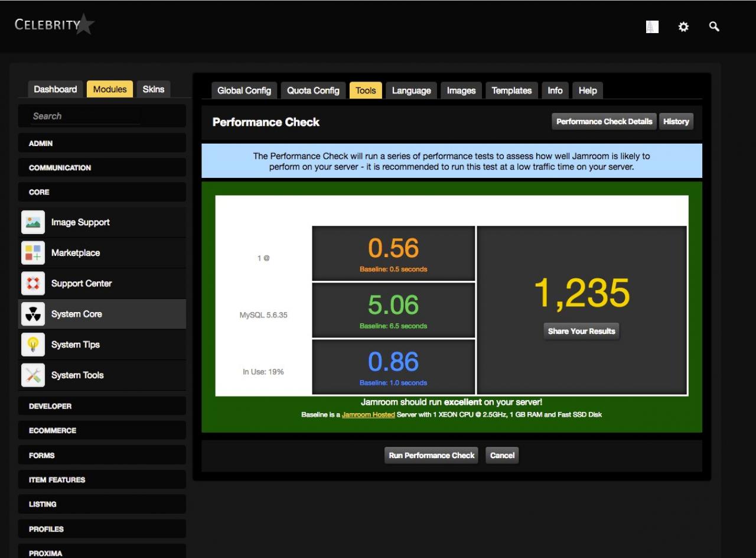The width and height of the screenshot is (756, 558).
Task: Collapse the CORE module category
Action: point(102,192)
